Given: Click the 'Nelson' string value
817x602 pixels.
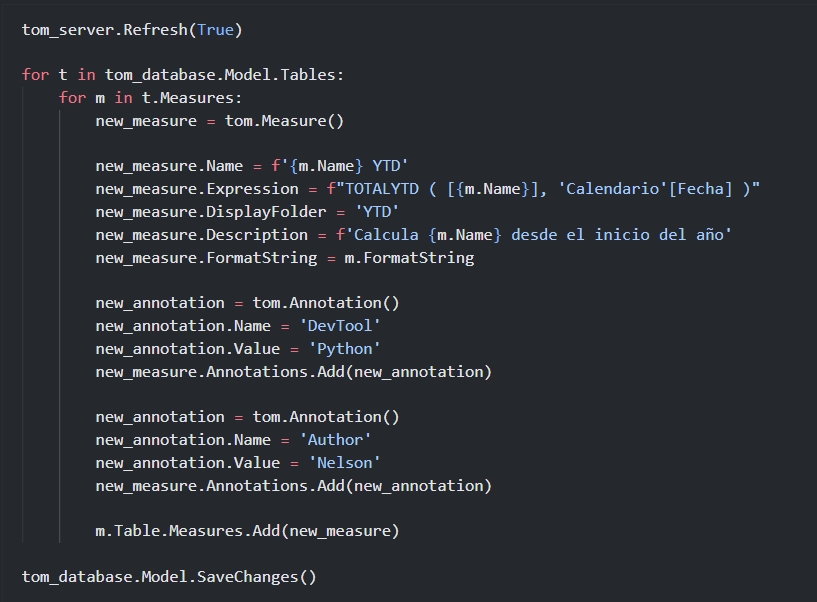Looking at the screenshot, I should click(347, 462).
